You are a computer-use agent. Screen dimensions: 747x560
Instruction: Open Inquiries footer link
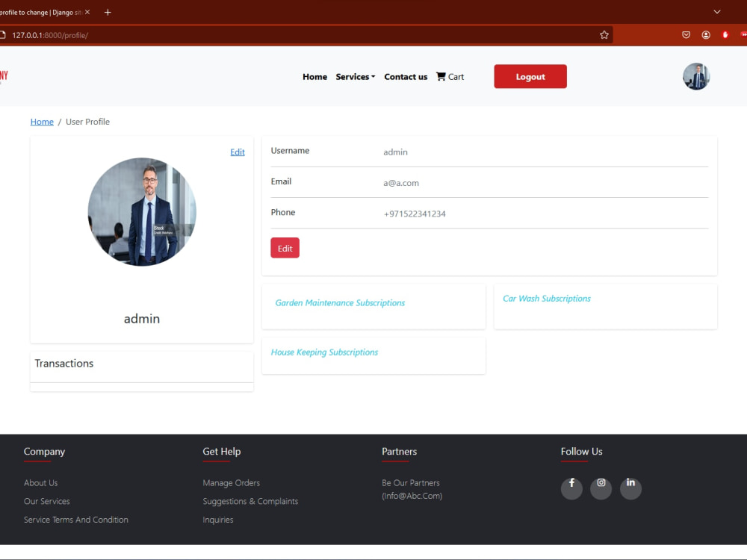(217, 520)
